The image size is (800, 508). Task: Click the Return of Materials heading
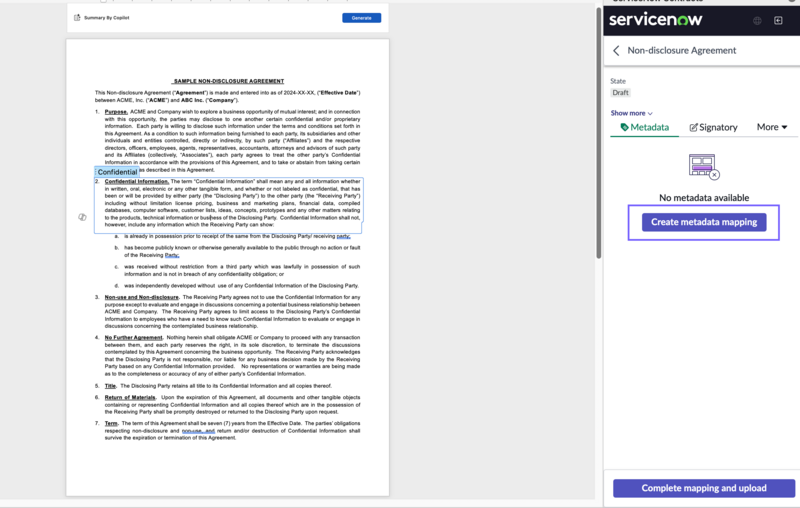[x=130, y=398]
